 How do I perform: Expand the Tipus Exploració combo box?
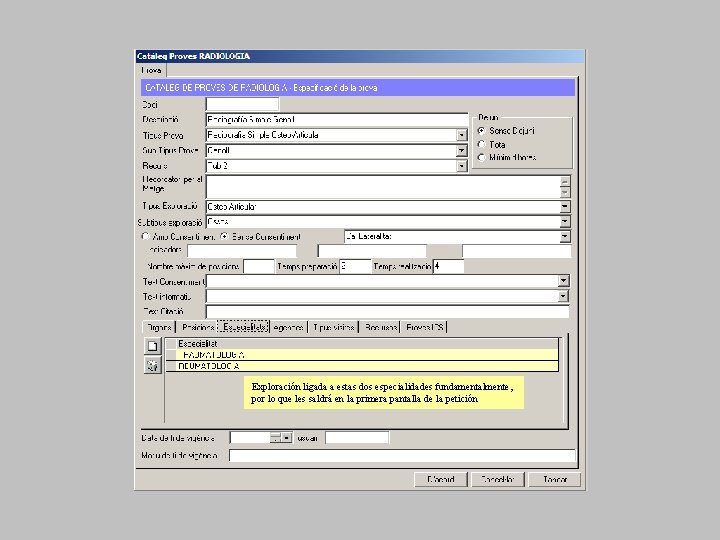565,207
